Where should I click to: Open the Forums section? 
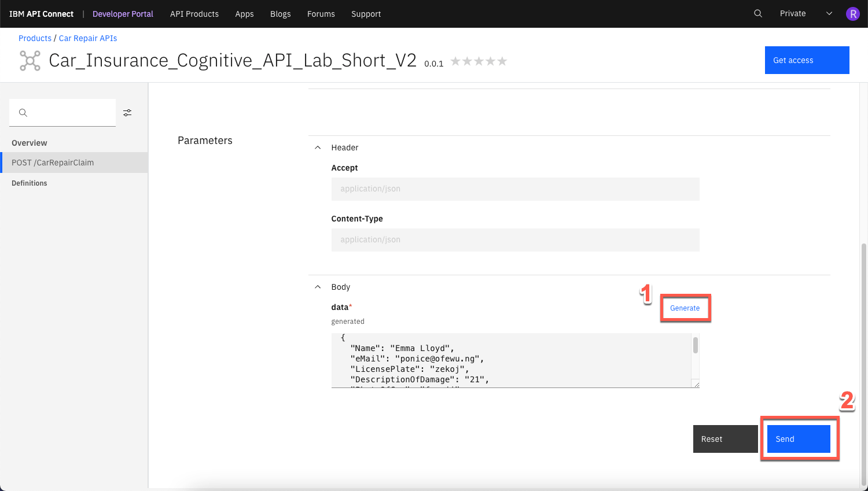(x=321, y=14)
